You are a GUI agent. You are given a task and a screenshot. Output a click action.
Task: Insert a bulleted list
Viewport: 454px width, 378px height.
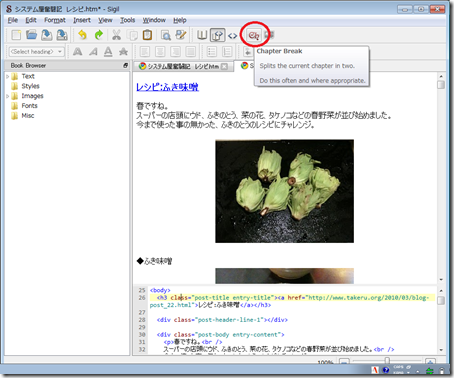coord(212,52)
